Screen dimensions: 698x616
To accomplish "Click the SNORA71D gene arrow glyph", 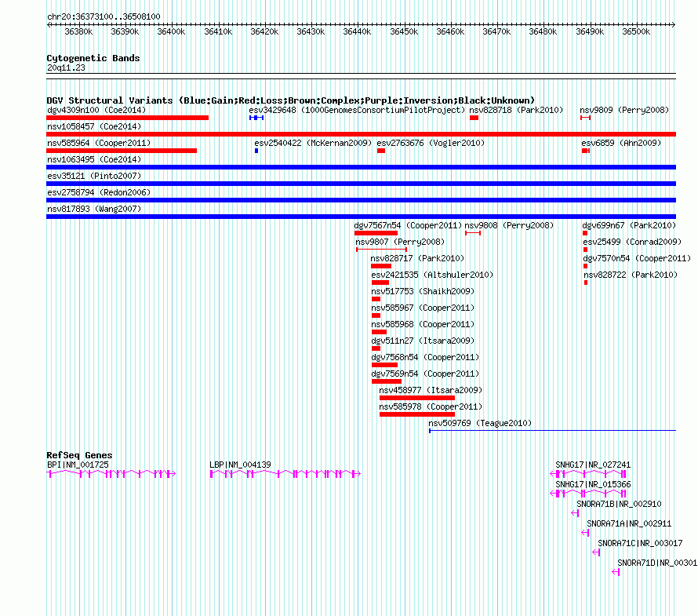I will coord(616,572).
